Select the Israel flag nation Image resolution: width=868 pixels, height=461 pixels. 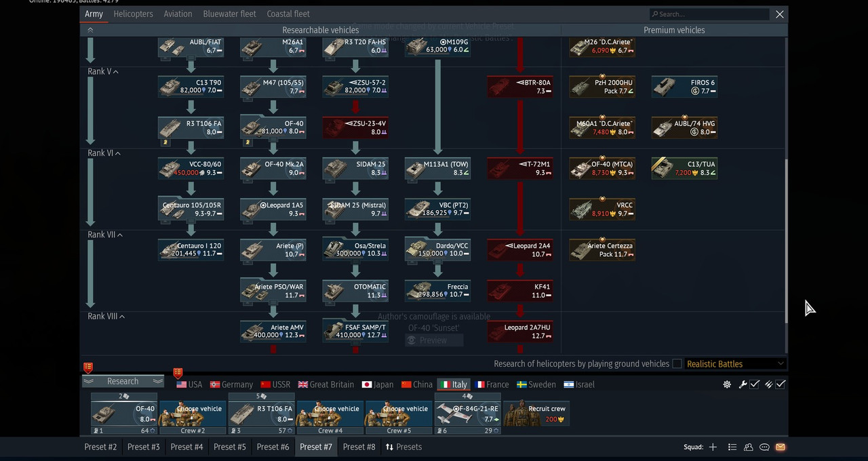pos(578,384)
